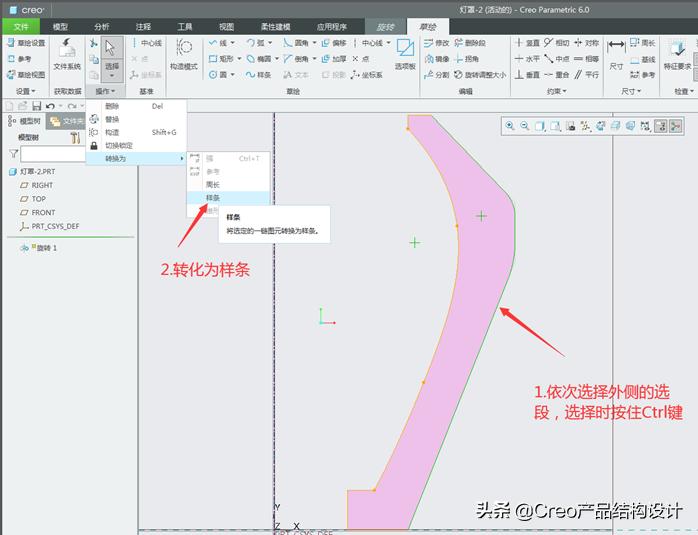Apply the 竖直 vertical constraint
The image size is (698, 535).
coord(527,43)
